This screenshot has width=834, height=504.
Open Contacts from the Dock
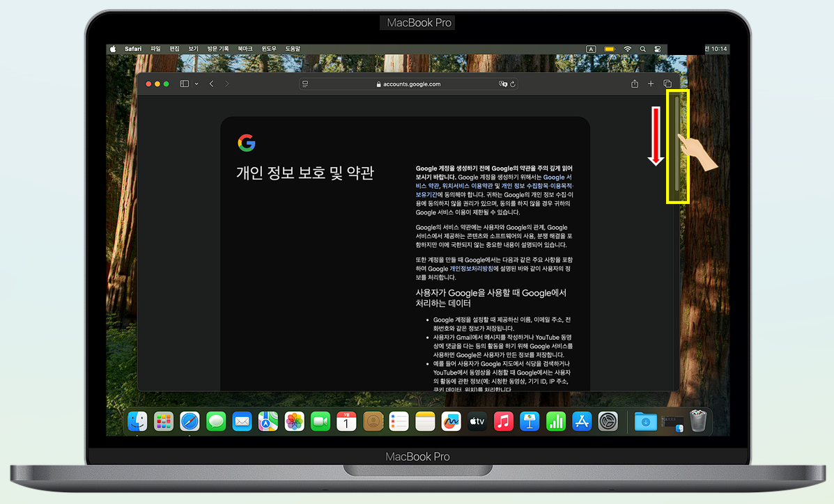tap(373, 422)
